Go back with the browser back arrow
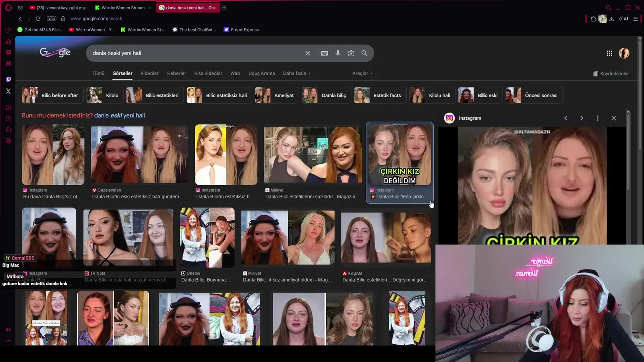This screenshot has height=362, width=644. [x=20, y=19]
